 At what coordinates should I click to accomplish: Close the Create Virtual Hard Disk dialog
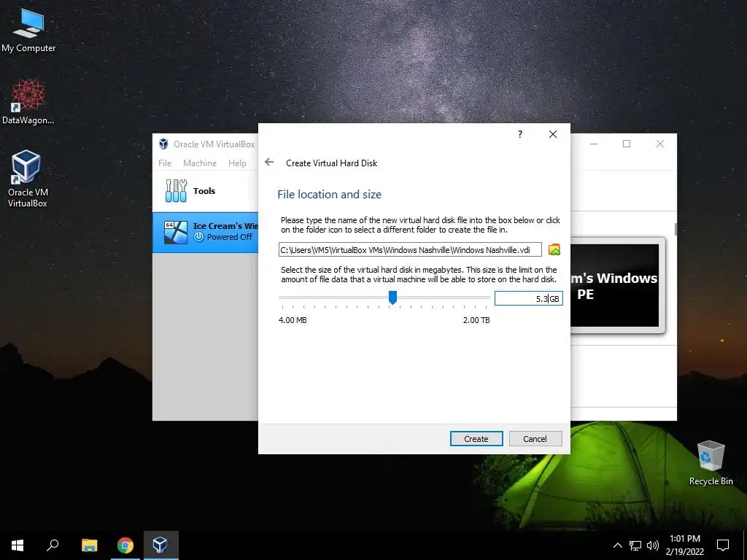tap(553, 134)
